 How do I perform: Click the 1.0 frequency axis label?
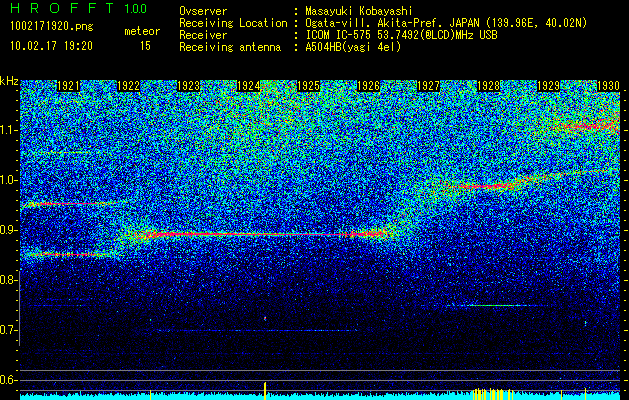[x=9, y=180]
